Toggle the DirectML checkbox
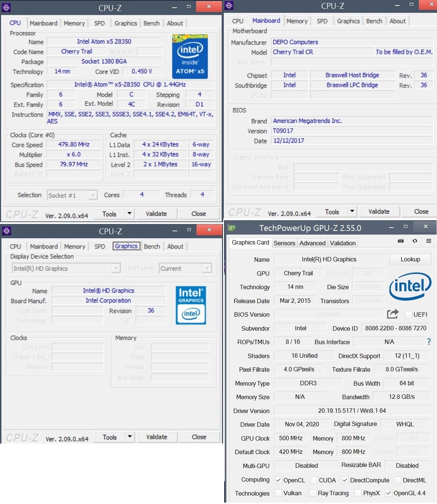This screenshot has height=504, width=437. tap(398, 480)
